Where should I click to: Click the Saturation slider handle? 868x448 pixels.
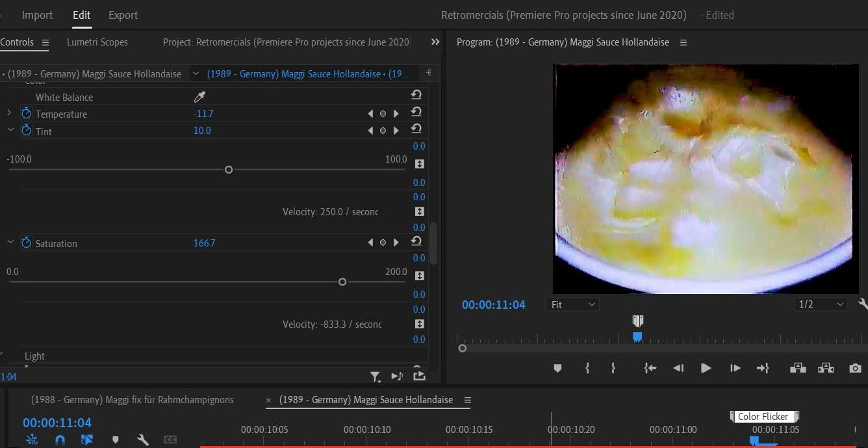pyautogui.click(x=342, y=282)
